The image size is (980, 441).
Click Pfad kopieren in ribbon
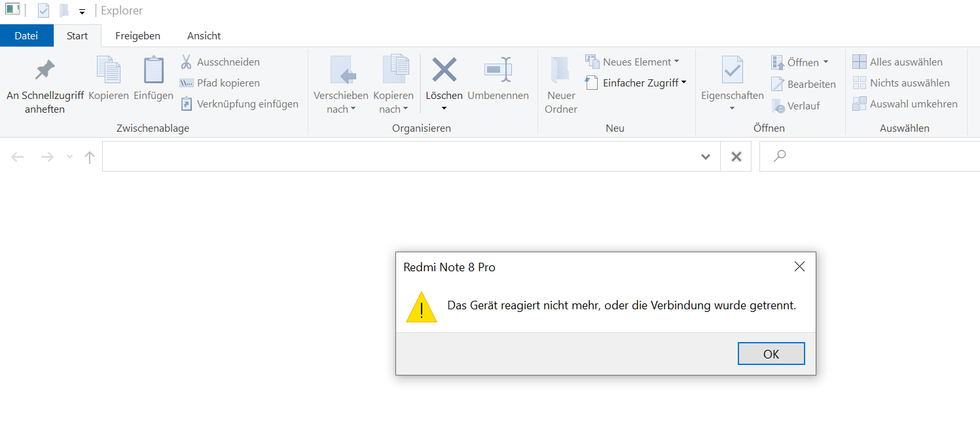[219, 83]
